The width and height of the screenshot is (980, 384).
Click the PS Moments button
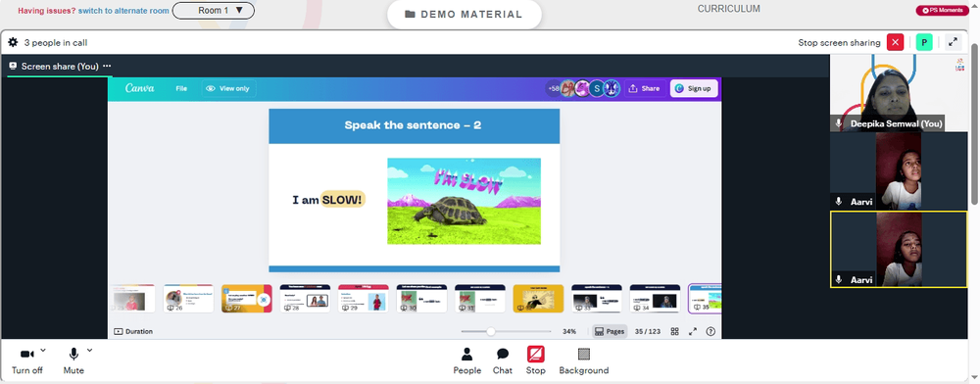tap(942, 10)
